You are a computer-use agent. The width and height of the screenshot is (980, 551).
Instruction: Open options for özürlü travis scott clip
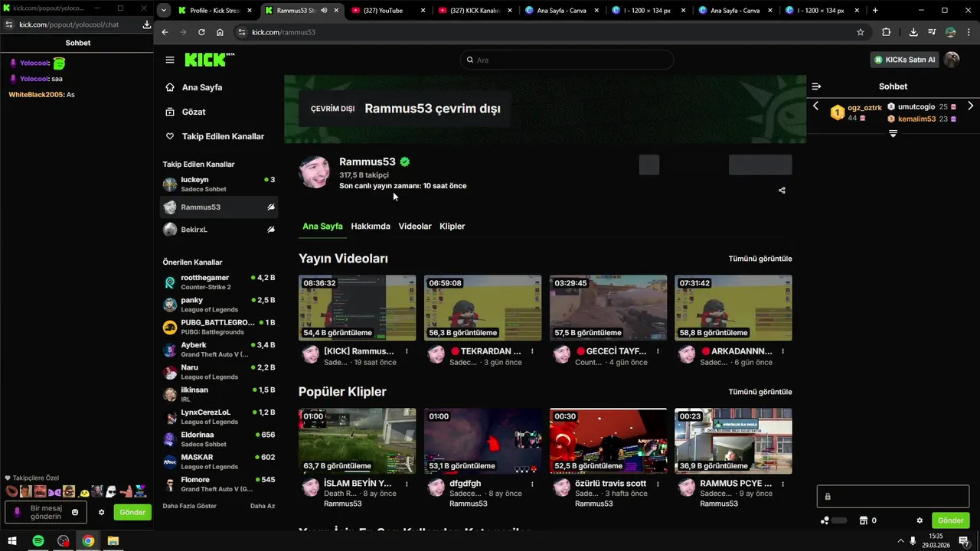point(658,484)
